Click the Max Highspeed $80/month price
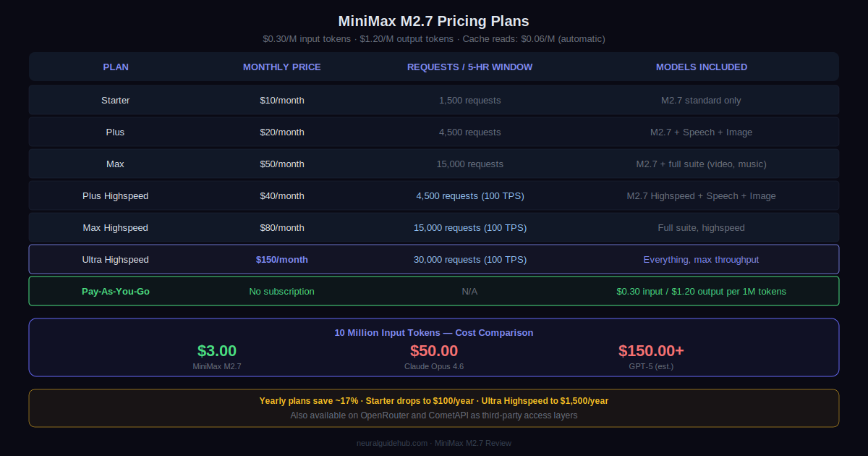This screenshot has height=456, width=868. [282, 228]
